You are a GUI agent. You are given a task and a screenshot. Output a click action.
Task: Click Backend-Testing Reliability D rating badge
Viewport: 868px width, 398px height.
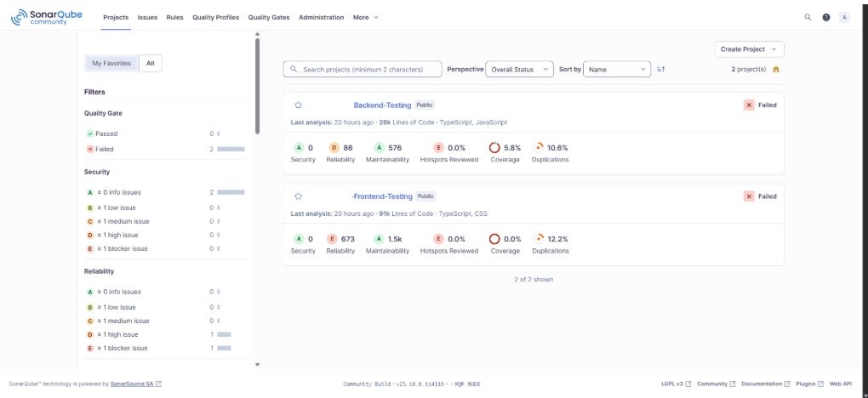(x=334, y=148)
